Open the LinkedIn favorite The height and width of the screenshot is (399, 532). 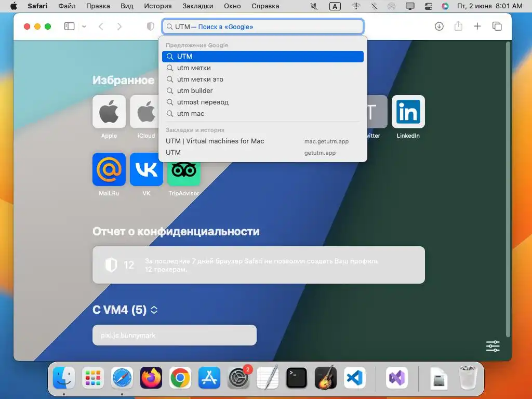click(408, 112)
